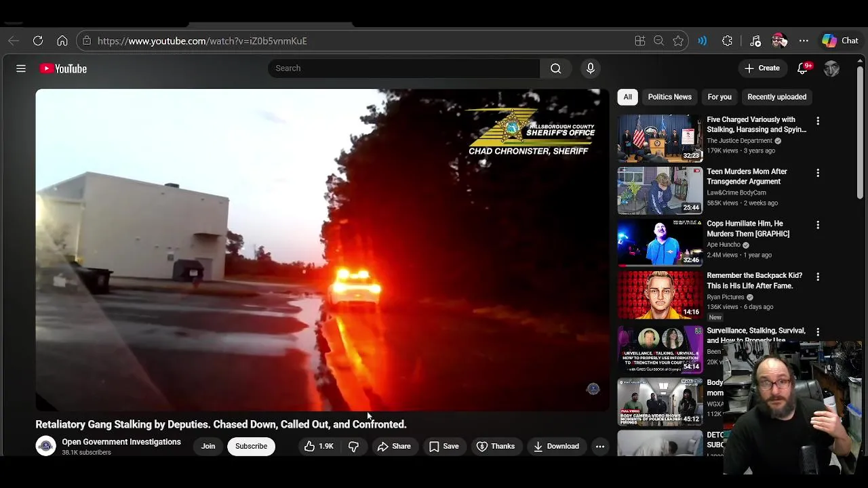View site information lock icon
The width and height of the screenshot is (868, 488).
pos(86,41)
